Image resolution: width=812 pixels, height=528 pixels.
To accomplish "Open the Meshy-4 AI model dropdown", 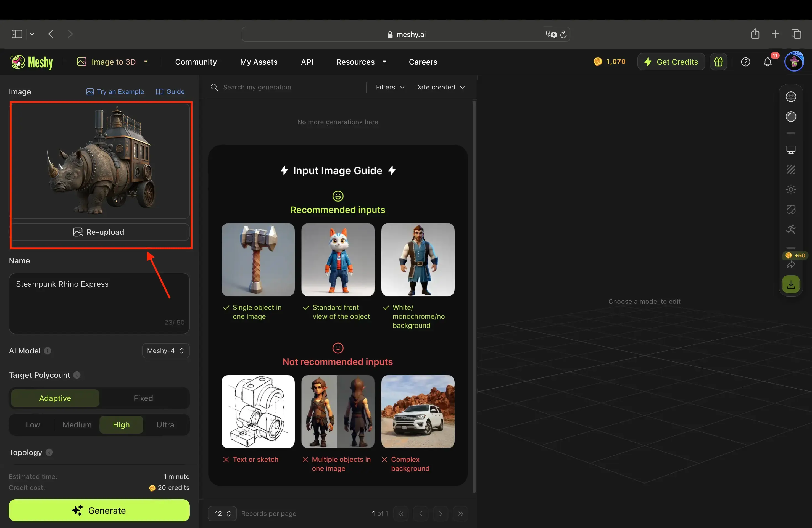I will (x=165, y=351).
